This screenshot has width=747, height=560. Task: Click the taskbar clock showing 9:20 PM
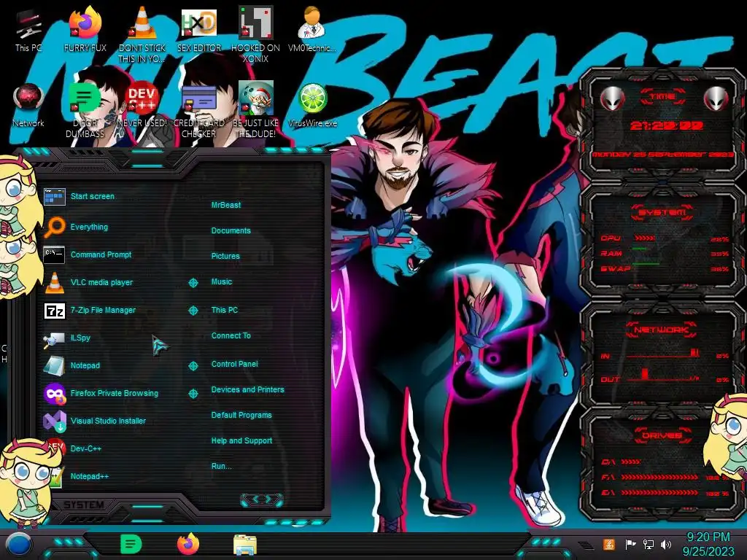[x=708, y=544]
